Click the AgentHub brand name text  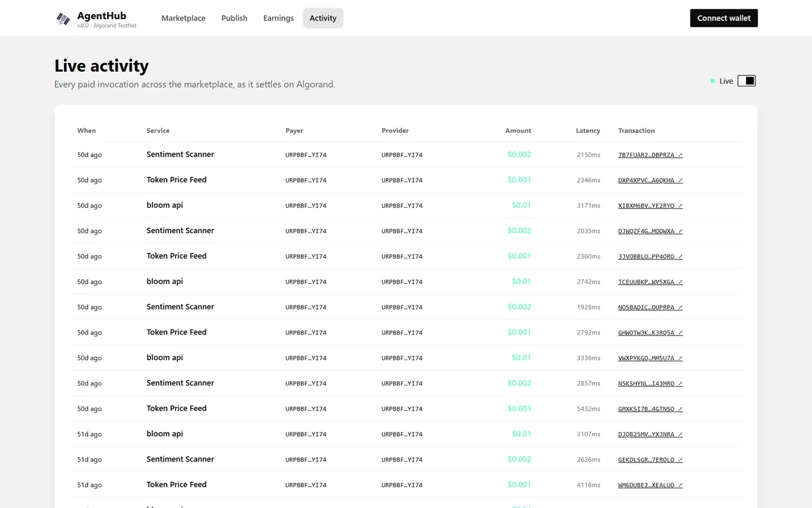point(101,15)
